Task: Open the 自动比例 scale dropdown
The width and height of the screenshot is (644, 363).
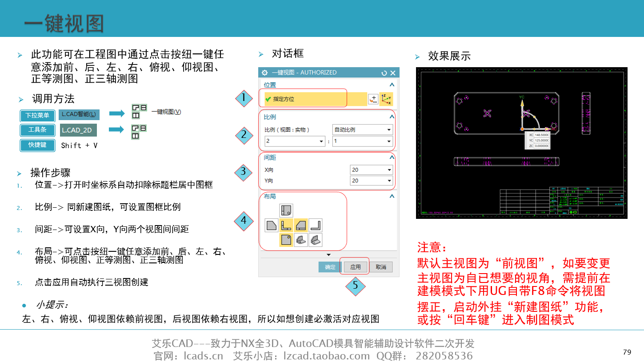Action: coord(363,129)
